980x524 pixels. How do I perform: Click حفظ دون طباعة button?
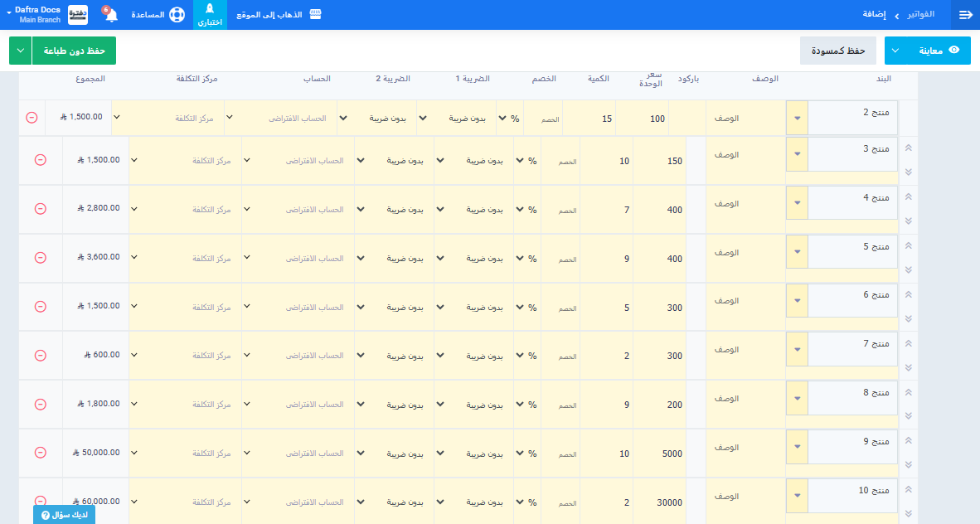[x=74, y=51]
